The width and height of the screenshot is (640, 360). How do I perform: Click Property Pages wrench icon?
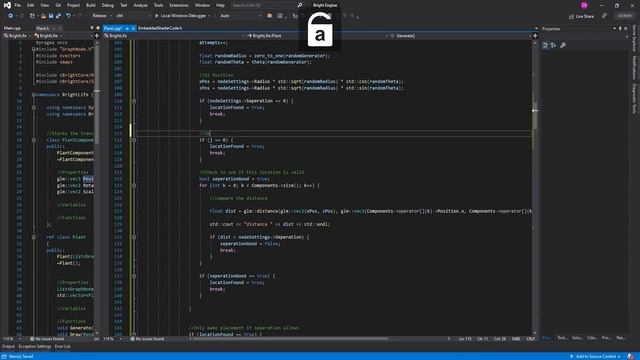[563, 45]
